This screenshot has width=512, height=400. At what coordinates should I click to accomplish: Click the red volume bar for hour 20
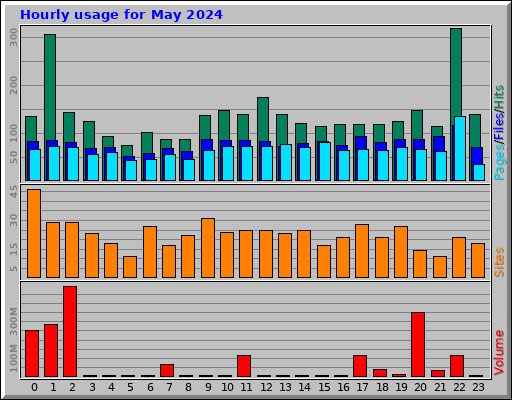point(418,345)
